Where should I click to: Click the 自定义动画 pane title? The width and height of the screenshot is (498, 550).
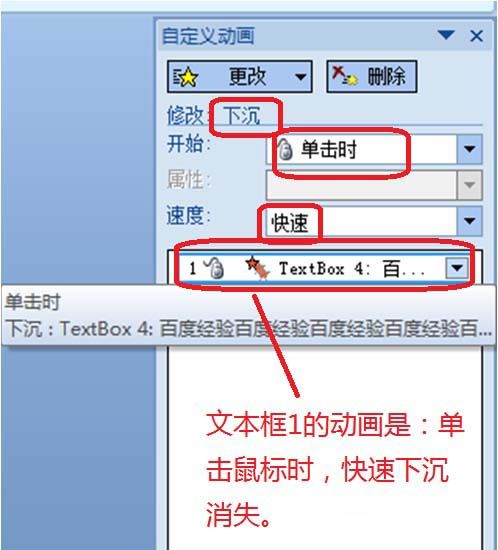click(x=208, y=36)
